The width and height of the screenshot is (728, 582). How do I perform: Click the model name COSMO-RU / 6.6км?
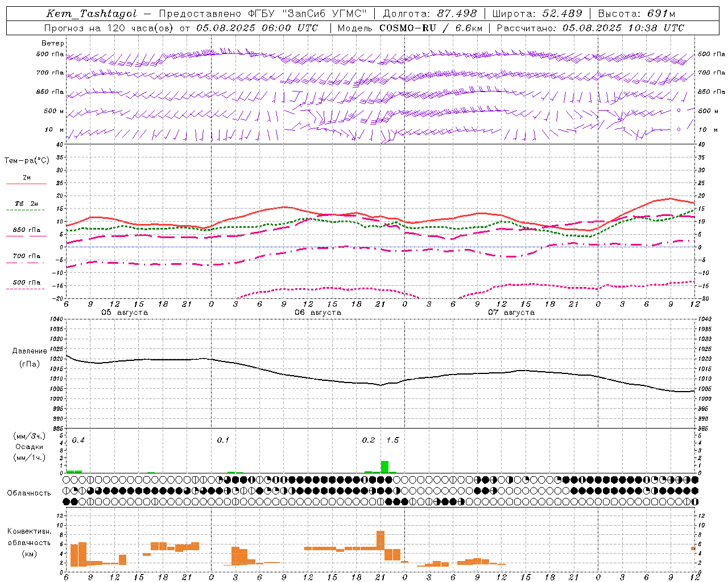click(x=430, y=28)
